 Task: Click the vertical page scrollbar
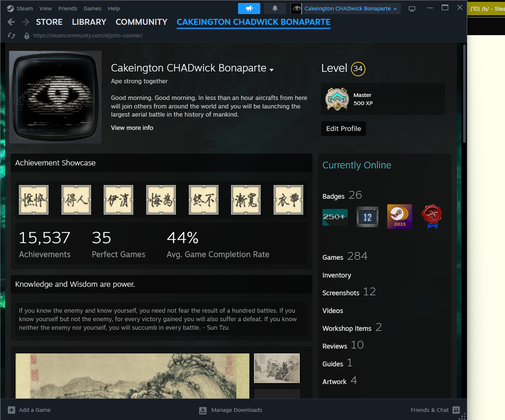point(464,94)
